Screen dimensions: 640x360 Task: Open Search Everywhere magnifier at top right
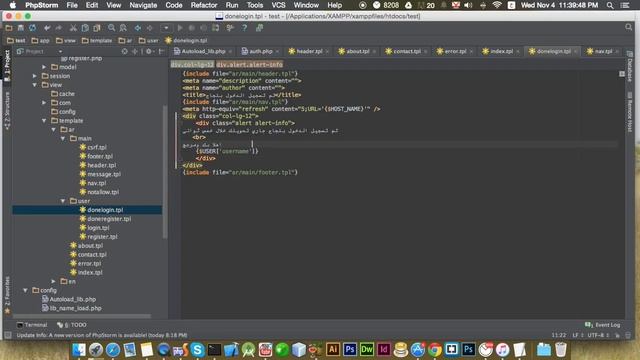(x=629, y=27)
